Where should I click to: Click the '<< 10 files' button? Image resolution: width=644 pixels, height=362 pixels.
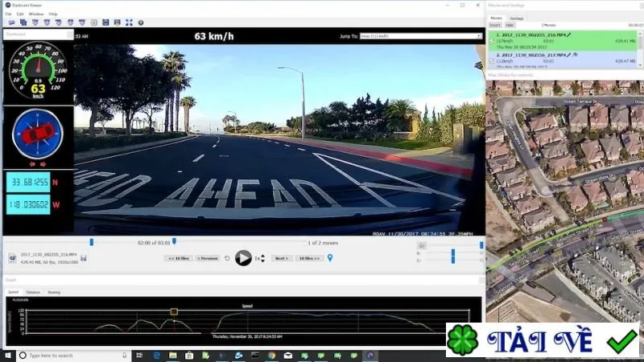coord(179,258)
